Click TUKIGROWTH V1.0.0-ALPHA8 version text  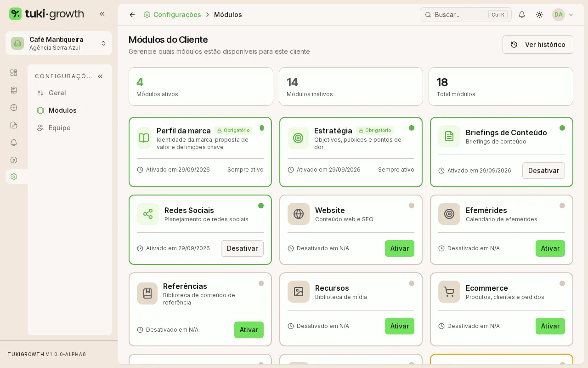(x=47, y=354)
